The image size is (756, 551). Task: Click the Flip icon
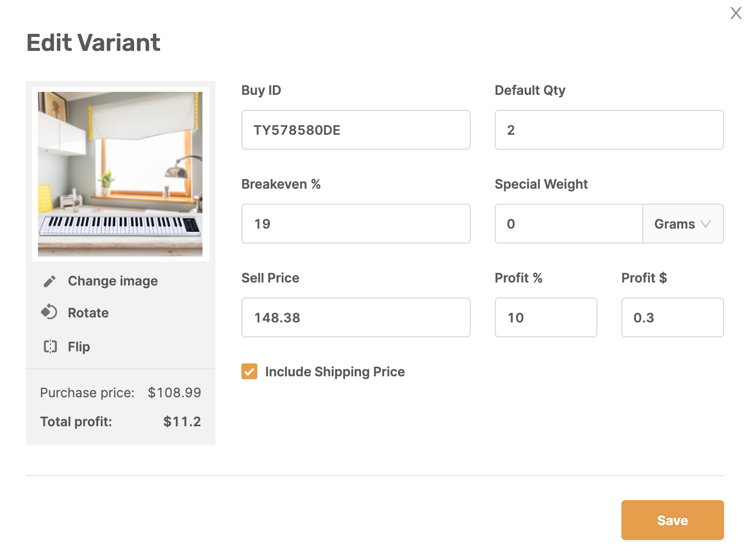click(x=50, y=346)
